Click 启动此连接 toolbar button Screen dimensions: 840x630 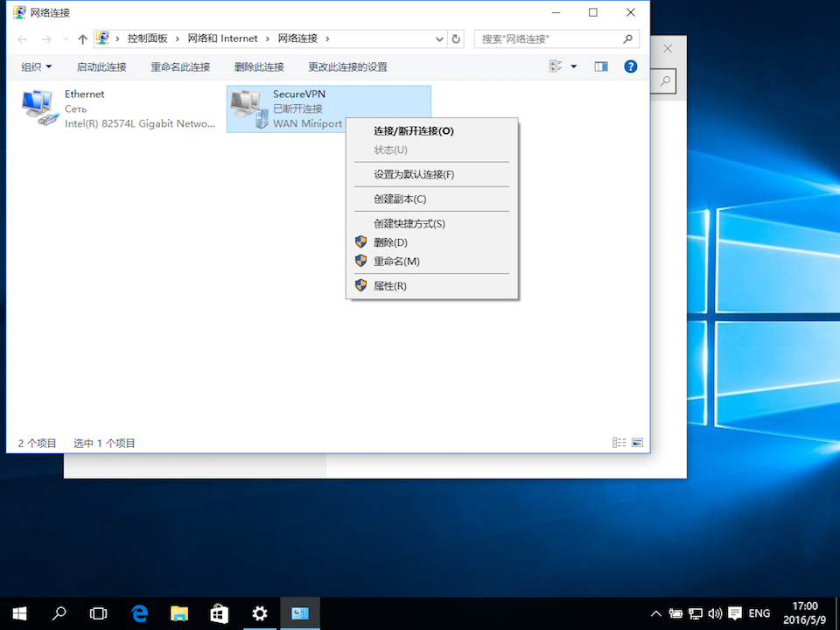(x=101, y=66)
